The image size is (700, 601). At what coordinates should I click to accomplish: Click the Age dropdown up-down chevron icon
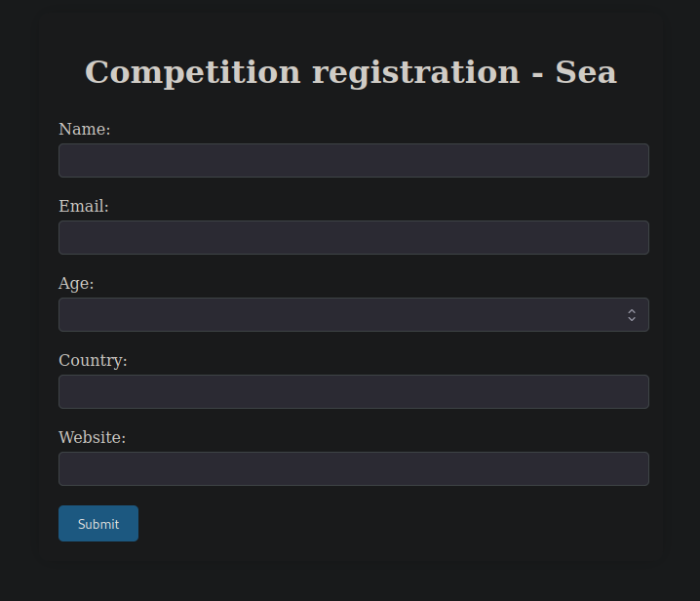click(632, 315)
